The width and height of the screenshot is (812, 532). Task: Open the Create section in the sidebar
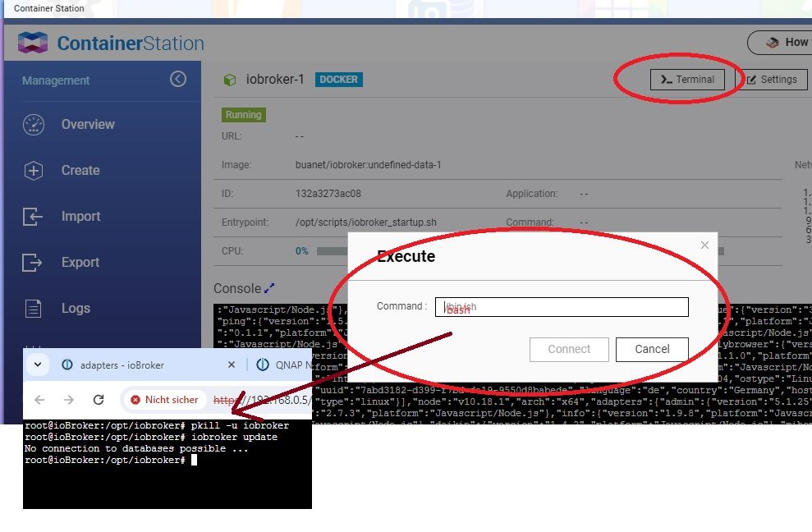80,171
